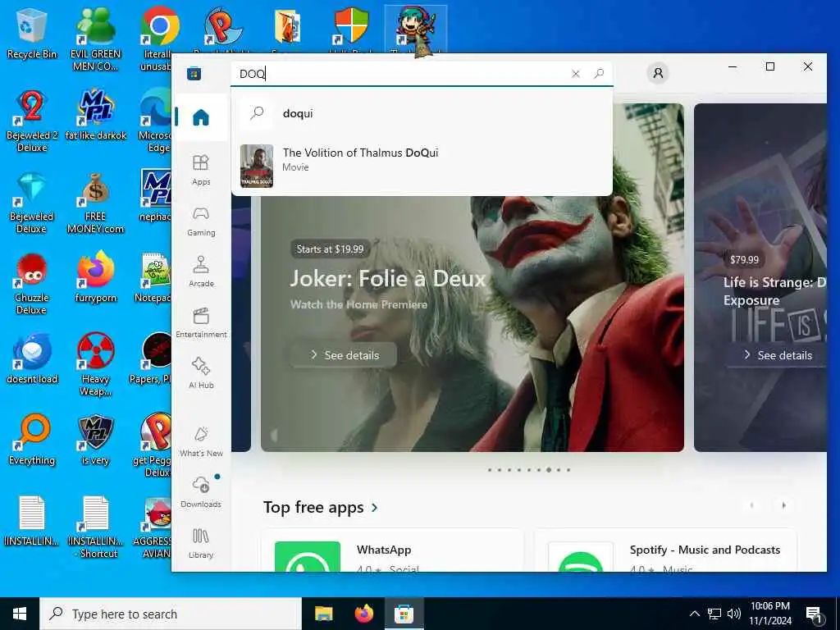
Task: Select the highlighted carousel page dot
Action: (549, 470)
